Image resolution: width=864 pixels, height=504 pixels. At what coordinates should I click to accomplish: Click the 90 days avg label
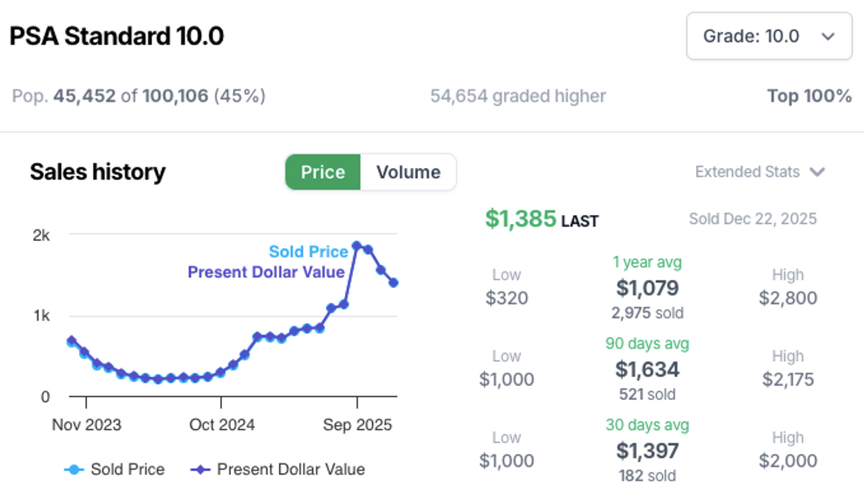click(x=647, y=343)
